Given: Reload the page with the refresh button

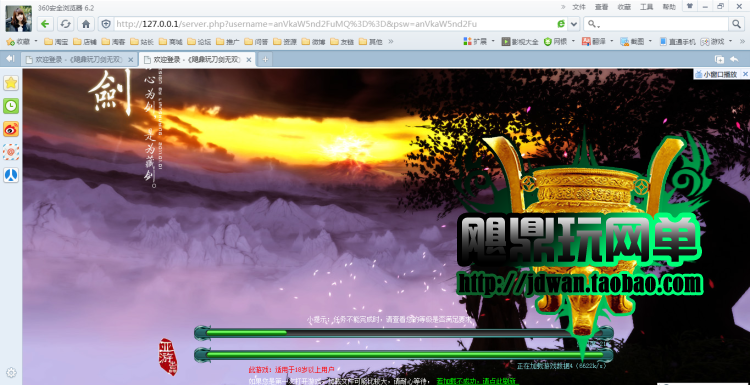Looking at the screenshot, I should tap(65, 24).
